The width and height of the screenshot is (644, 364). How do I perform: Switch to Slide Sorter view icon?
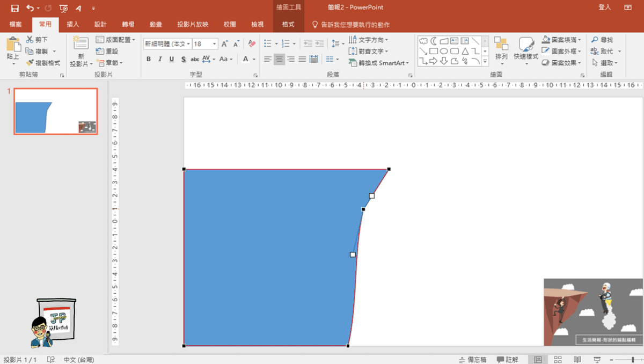[x=558, y=360]
